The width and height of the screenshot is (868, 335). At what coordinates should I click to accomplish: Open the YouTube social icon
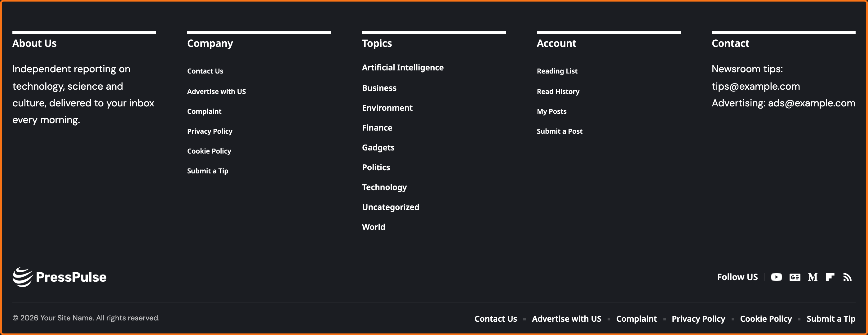tap(776, 277)
